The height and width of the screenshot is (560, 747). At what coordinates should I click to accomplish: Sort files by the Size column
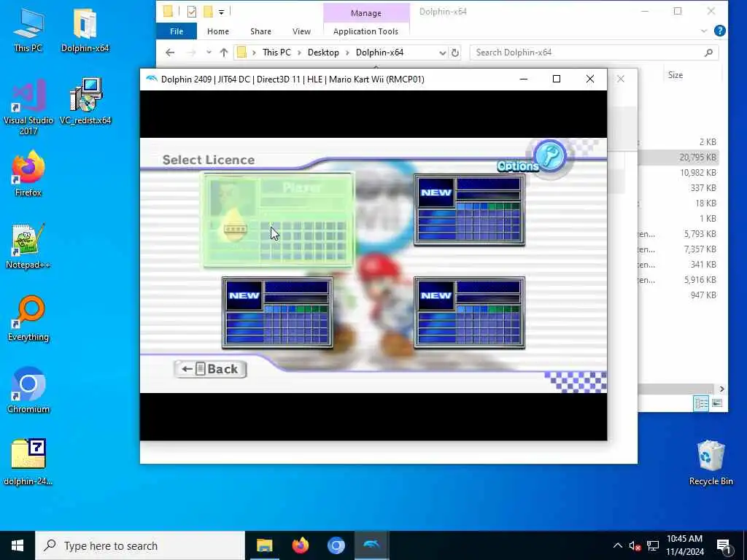[x=675, y=75]
